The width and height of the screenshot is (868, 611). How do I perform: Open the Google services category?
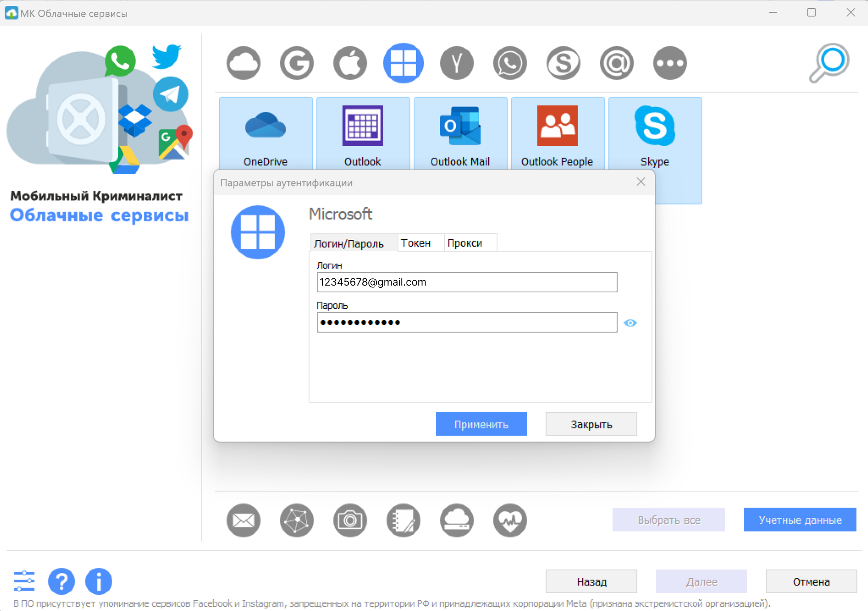point(297,63)
